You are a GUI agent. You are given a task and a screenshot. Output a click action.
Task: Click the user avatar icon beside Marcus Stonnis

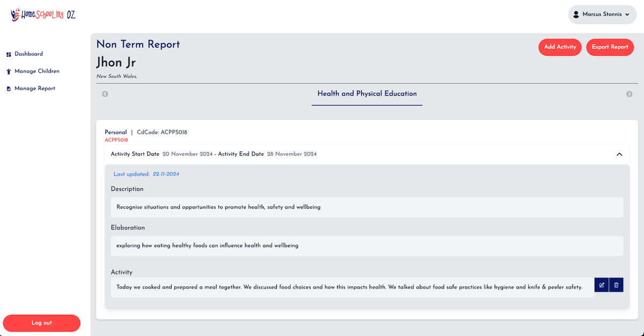pos(576,14)
